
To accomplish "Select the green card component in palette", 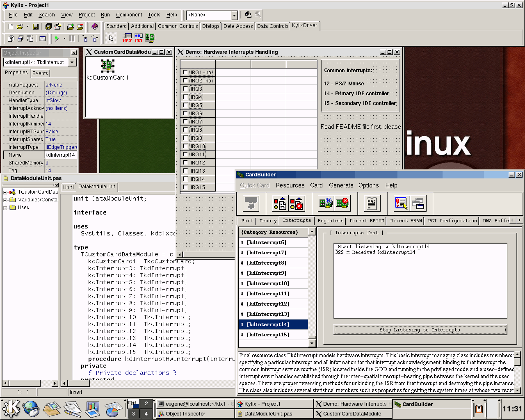I will pyautogui.click(x=150, y=38).
